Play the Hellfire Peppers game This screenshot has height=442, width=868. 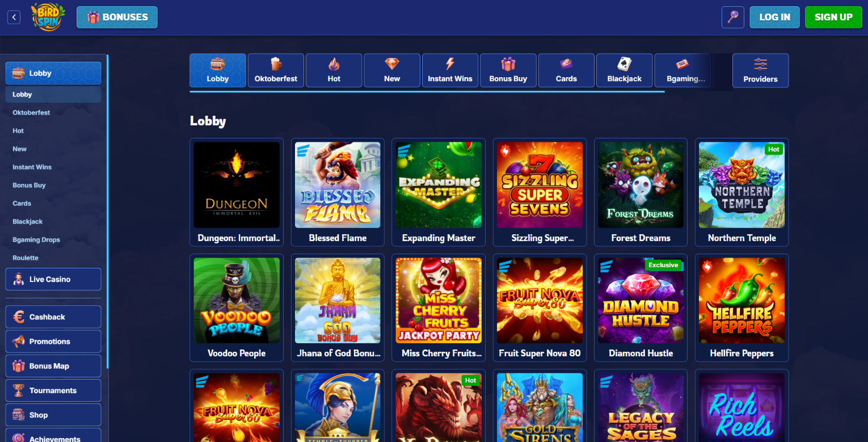pyautogui.click(x=741, y=308)
